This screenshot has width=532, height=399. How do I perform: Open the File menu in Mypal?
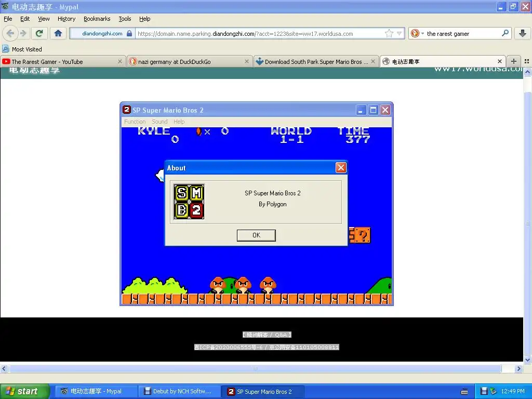[x=8, y=19]
